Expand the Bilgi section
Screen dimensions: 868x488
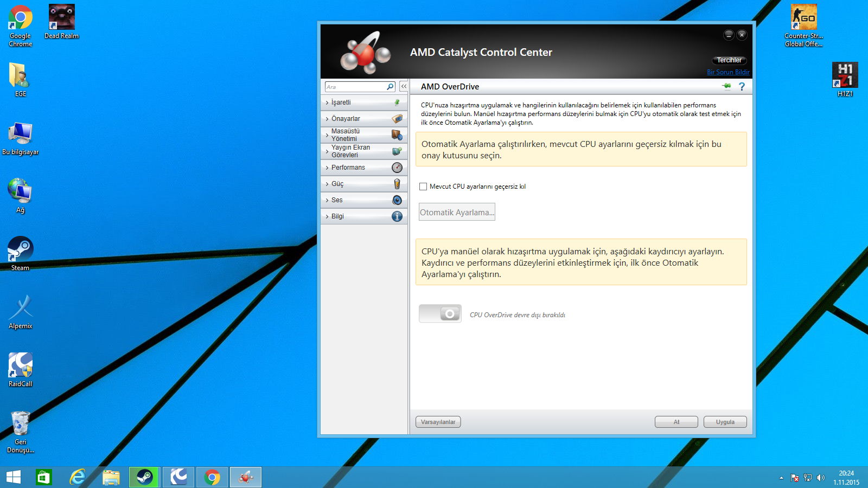(x=364, y=216)
